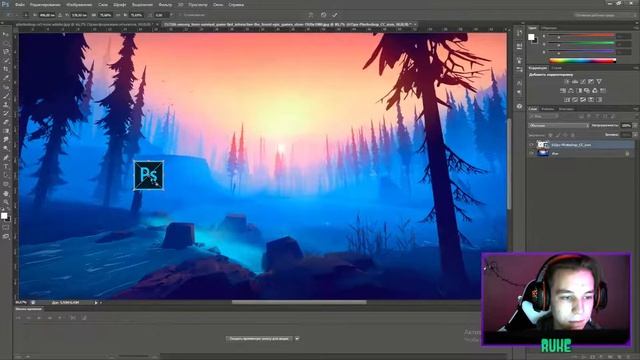Add a Hue/Saturation adjustment
Screen dimensions: 640x360
coord(563,91)
